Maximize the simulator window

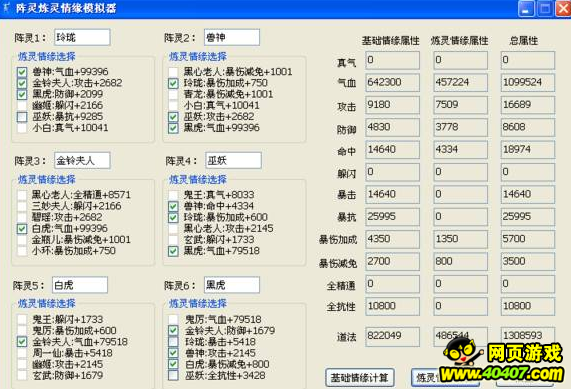[x=544, y=9]
